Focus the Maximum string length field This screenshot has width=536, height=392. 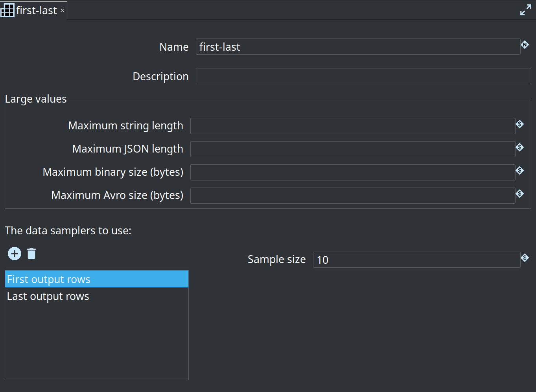(353, 126)
